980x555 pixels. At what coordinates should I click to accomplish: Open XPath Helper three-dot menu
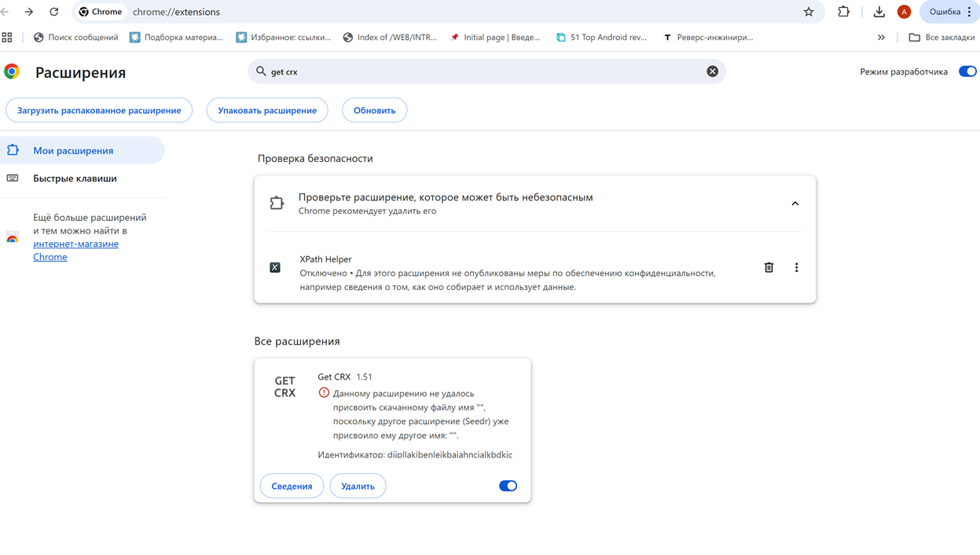(796, 267)
